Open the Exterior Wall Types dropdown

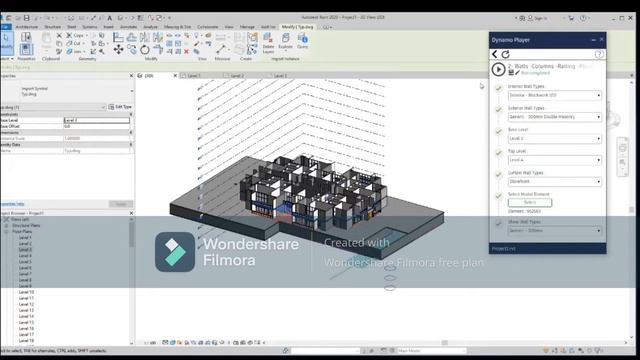554,117
